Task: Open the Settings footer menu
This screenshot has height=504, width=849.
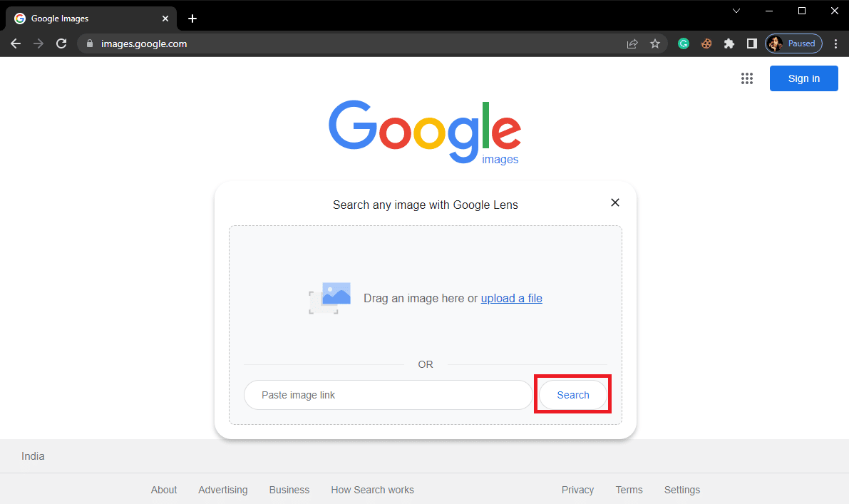Action: pyautogui.click(x=681, y=490)
